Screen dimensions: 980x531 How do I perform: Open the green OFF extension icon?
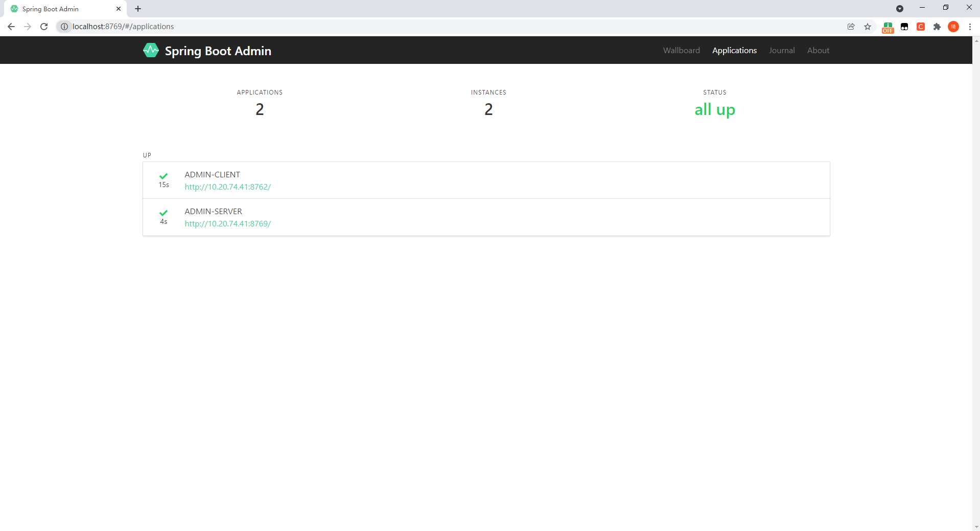pyautogui.click(x=888, y=27)
